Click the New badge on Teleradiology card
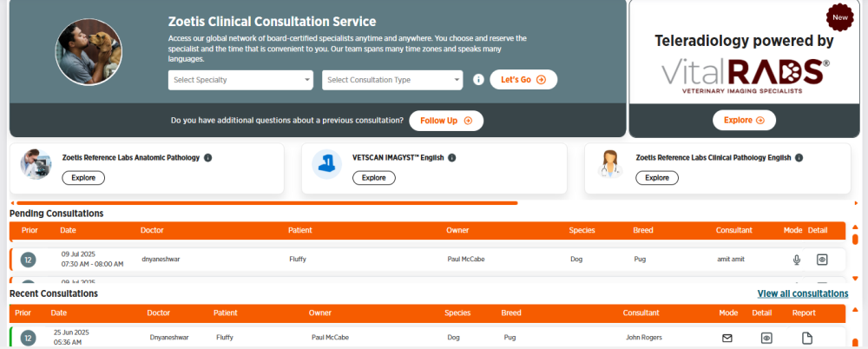Image resolution: width=868 pixels, height=349 pixels. pyautogui.click(x=839, y=17)
